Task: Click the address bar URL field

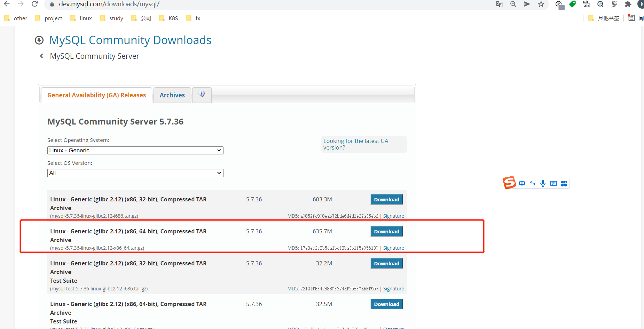Action: pyautogui.click(x=244, y=4)
